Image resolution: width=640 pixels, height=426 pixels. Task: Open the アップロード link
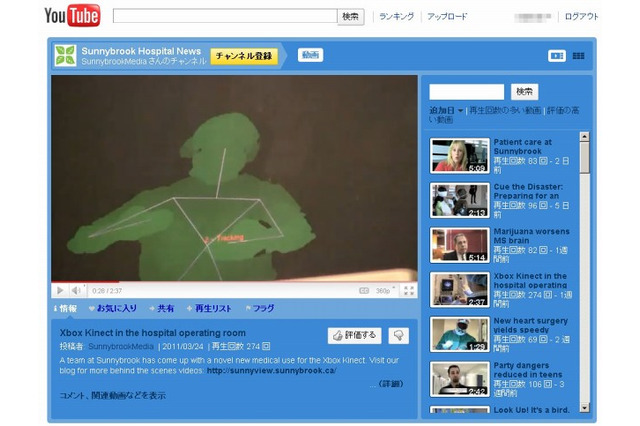(x=447, y=16)
